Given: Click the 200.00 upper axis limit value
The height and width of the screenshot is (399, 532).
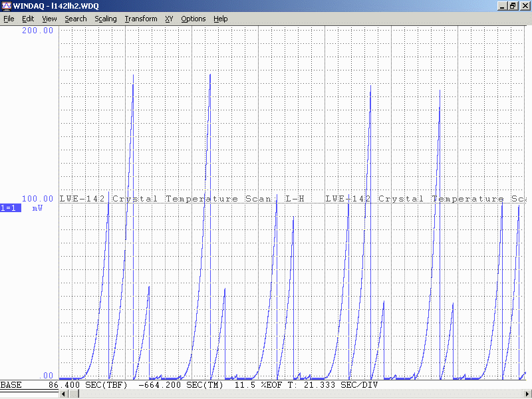Looking at the screenshot, I should 37,31.
